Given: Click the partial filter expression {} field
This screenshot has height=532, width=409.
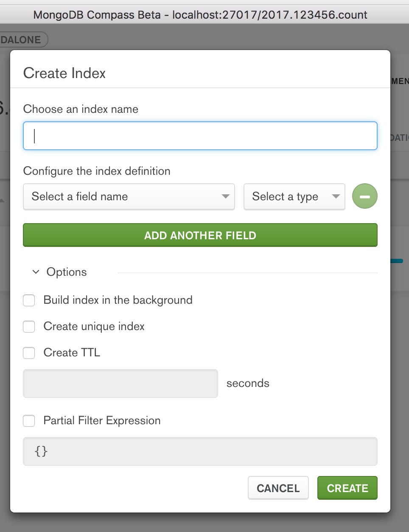Looking at the screenshot, I should pyautogui.click(x=200, y=451).
